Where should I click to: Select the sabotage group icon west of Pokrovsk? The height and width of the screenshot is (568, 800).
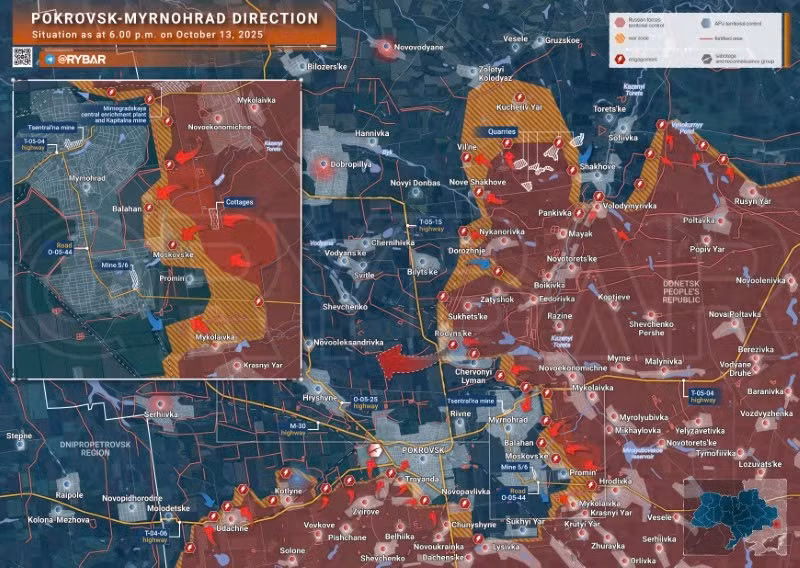376,451
